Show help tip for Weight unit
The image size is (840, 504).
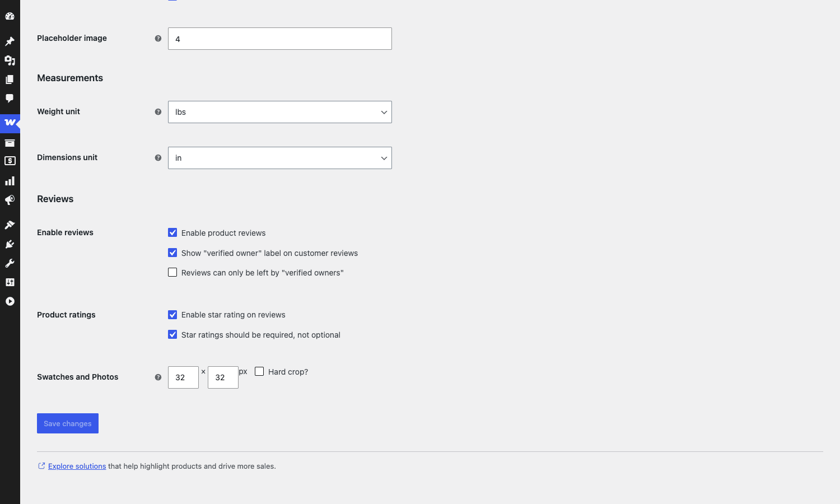tap(158, 112)
